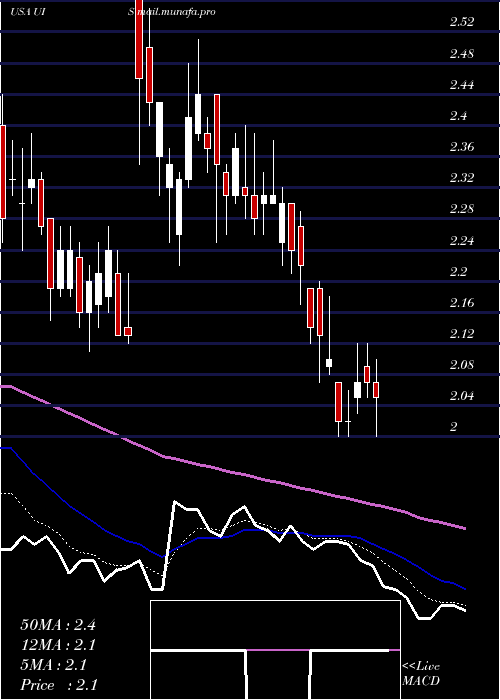The image size is (500, 700).
Task: Click the '5MA : 2.1' legend entry
Action: point(54,665)
